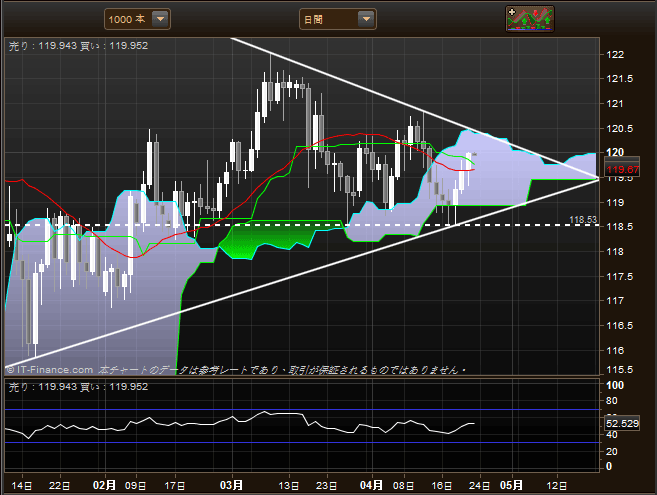Expand the 日間 timeframe dropdown arrow

point(366,19)
